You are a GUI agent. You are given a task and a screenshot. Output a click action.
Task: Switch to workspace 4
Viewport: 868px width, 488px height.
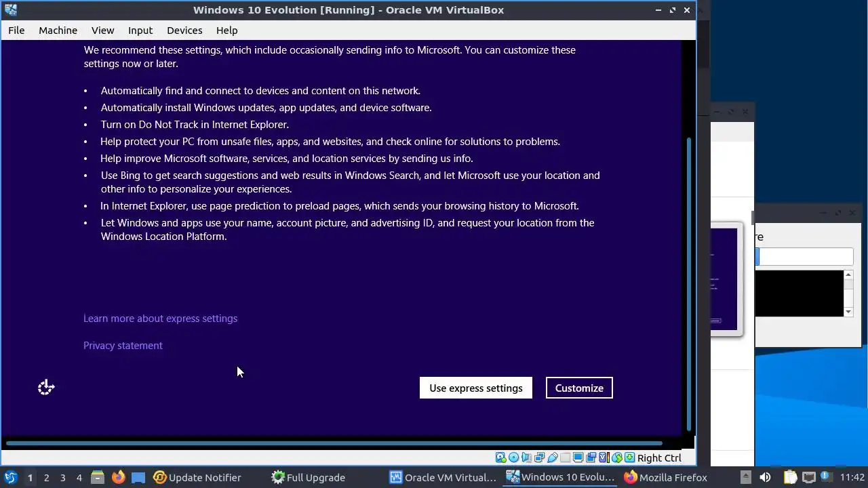79,477
